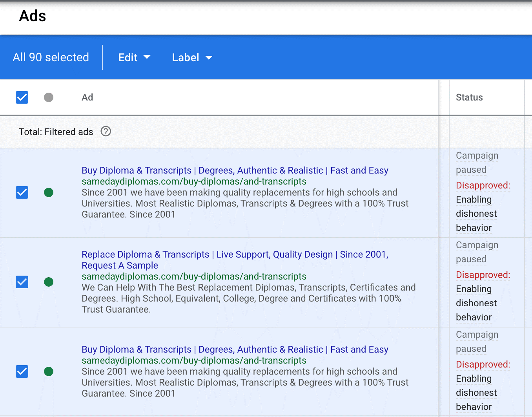Click the help icon beside Total: Filtered ads
This screenshot has height=417, width=532.
click(x=106, y=132)
